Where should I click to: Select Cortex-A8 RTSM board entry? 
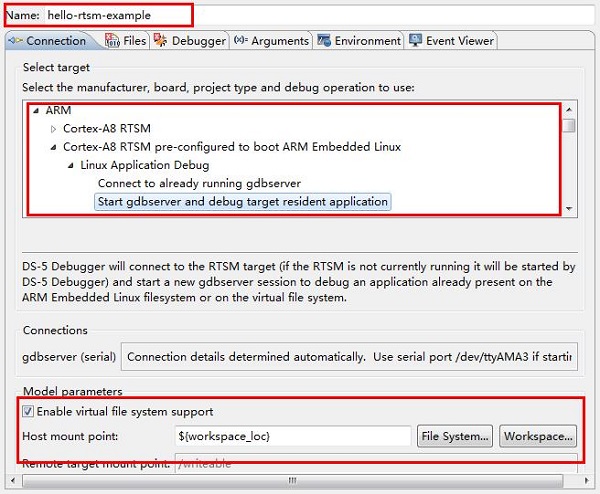click(107, 129)
